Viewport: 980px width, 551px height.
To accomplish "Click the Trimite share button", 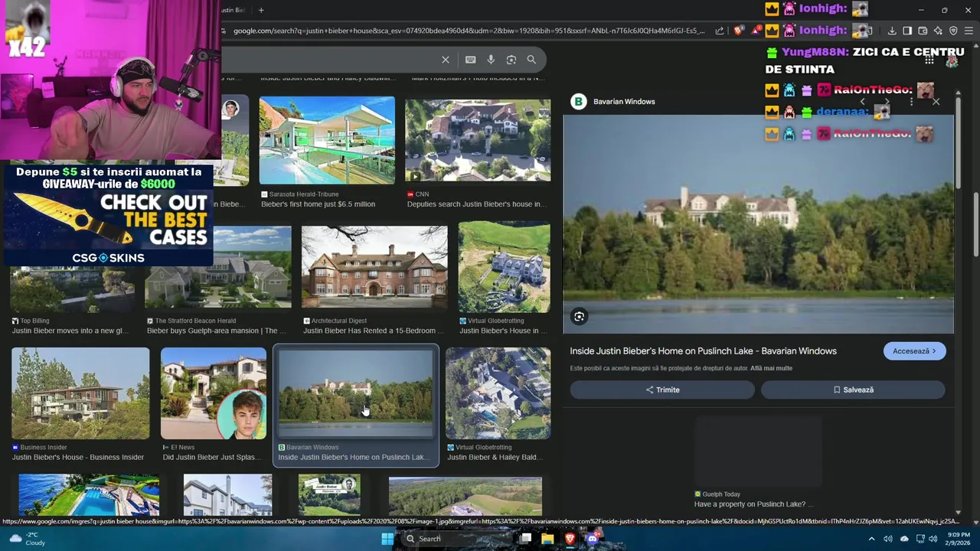I will (x=662, y=390).
